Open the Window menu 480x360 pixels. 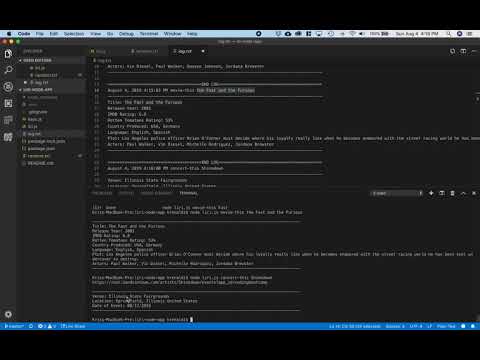click(x=172, y=34)
